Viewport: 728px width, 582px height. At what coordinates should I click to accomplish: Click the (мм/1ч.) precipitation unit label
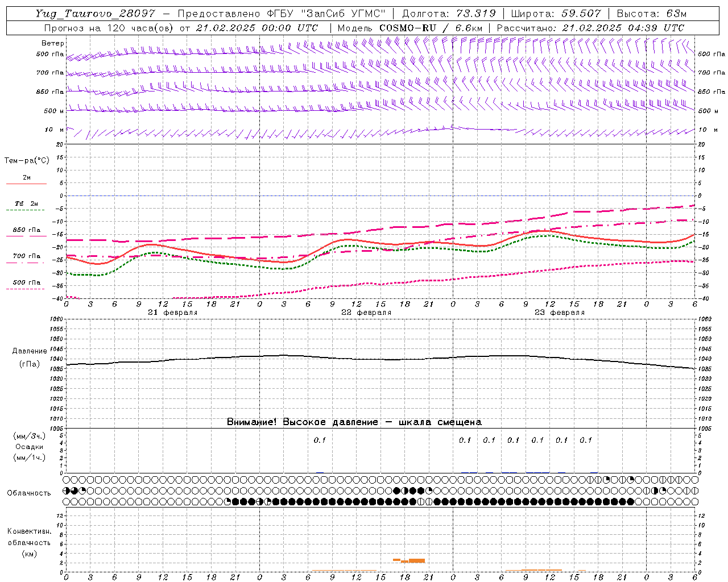pos(30,458)
